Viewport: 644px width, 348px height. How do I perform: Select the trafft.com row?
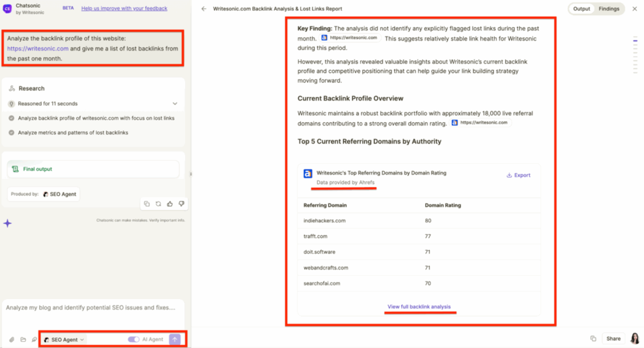pyautogui.click(x=419, y=236)
